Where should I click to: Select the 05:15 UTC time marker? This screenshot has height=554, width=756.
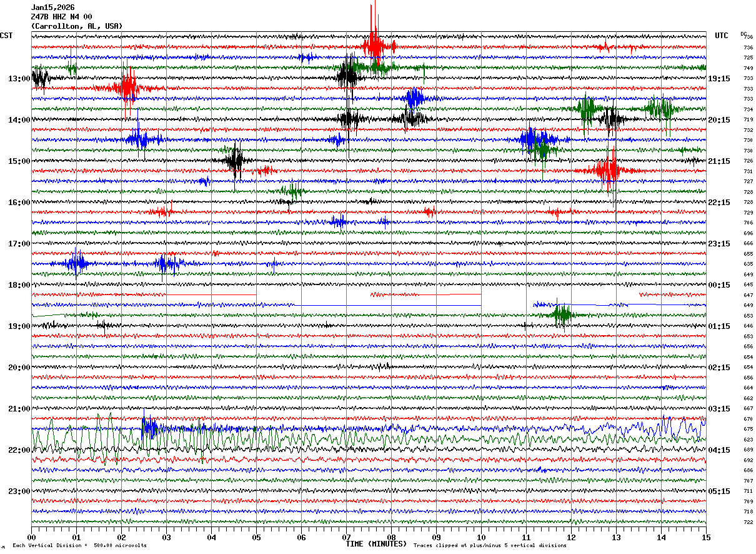719,491
